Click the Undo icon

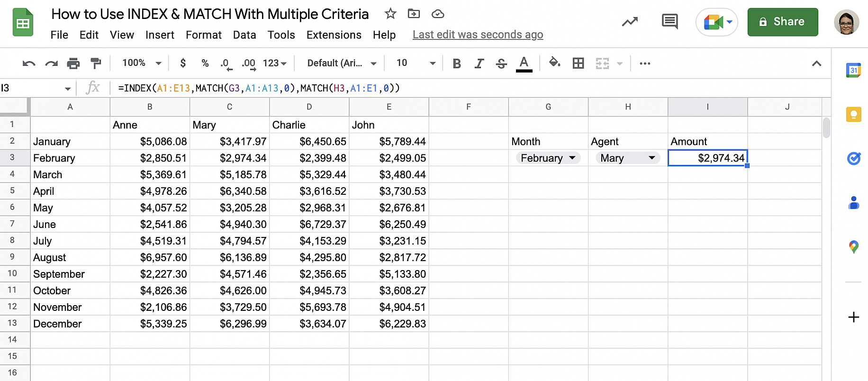click(x=29, y=63)
